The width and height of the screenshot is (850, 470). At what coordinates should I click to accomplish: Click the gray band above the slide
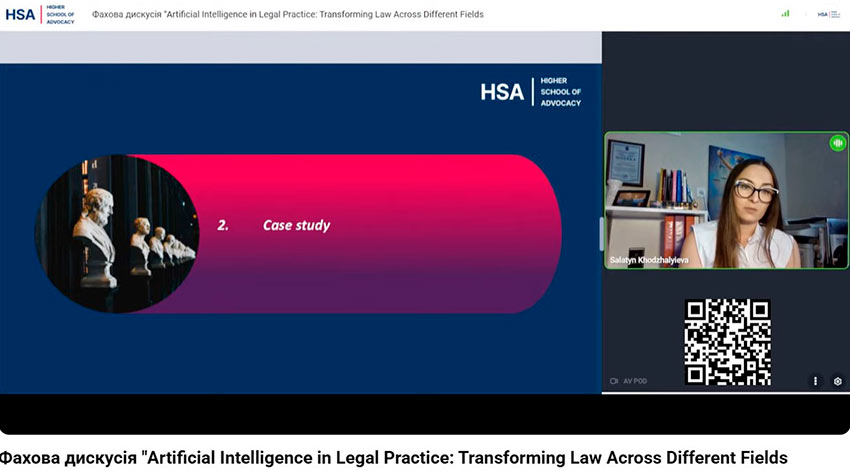[x=301, y=48]
